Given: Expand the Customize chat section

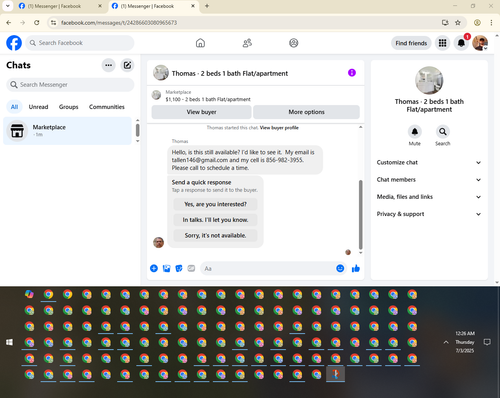Looking at the screenshot, I should pyautogui.click(x=429, y=162).
